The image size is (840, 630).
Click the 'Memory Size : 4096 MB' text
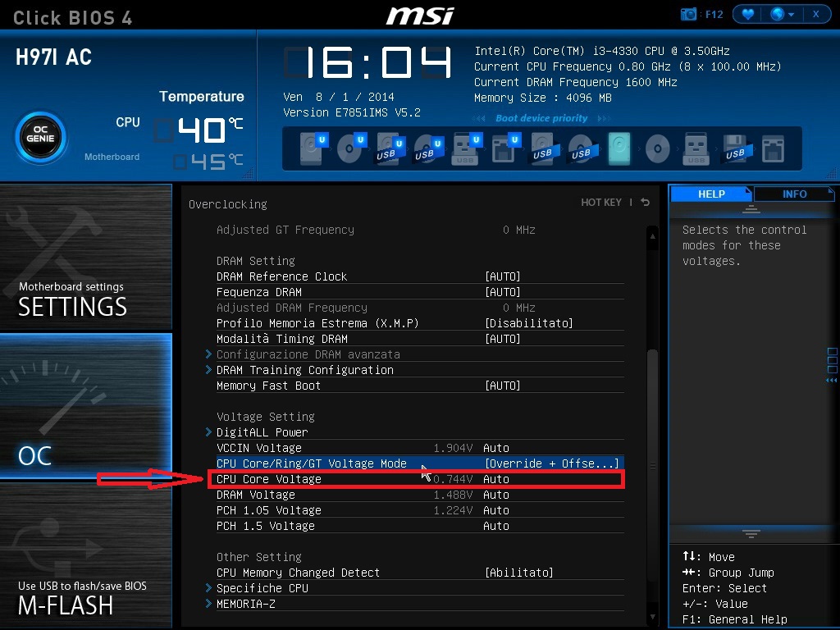(x=543, y=98)
